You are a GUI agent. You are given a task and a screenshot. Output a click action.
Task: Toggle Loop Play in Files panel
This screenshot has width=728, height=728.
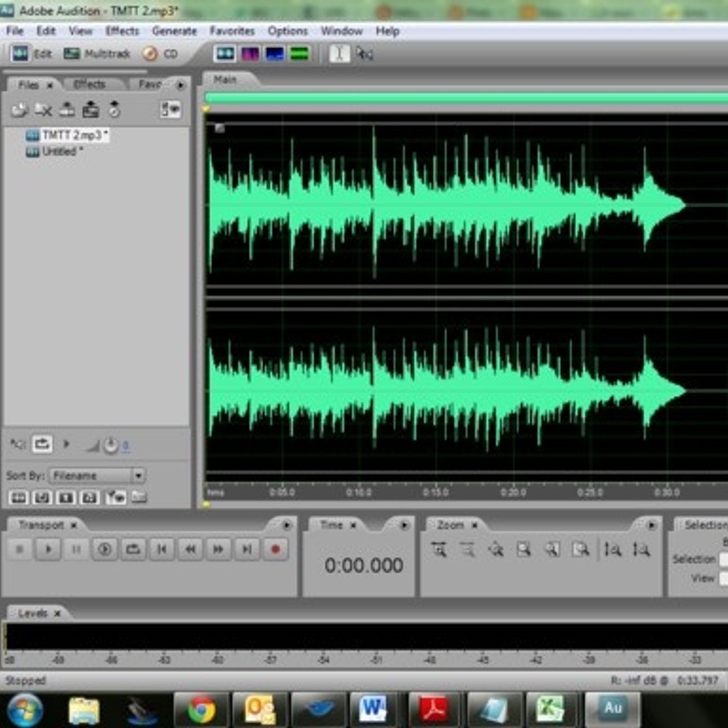(42, 444)
